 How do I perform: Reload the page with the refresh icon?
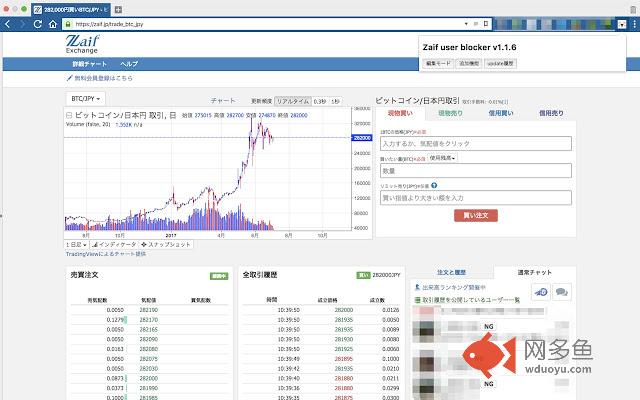click(38, 24)
